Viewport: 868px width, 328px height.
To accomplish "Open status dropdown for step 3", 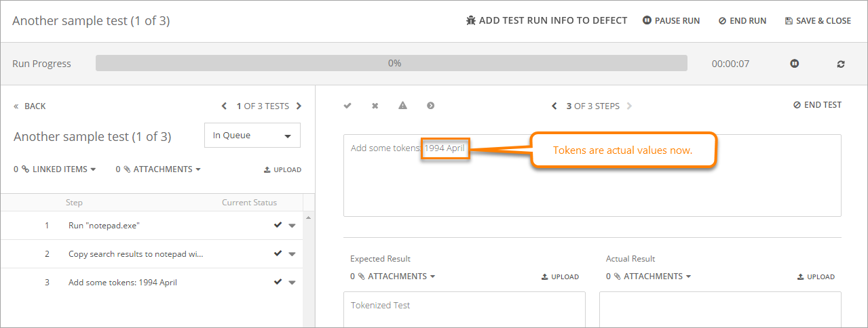I will click(x=292, y=283).
